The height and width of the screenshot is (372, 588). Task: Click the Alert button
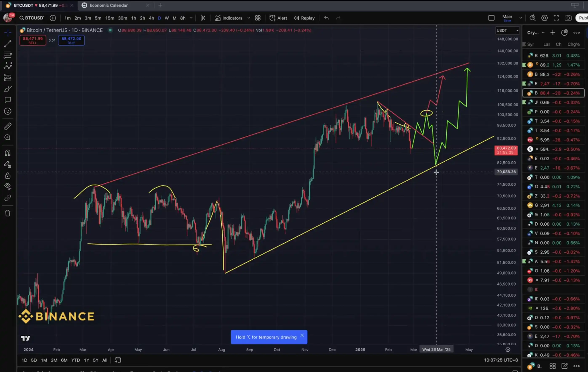(278, 18)
